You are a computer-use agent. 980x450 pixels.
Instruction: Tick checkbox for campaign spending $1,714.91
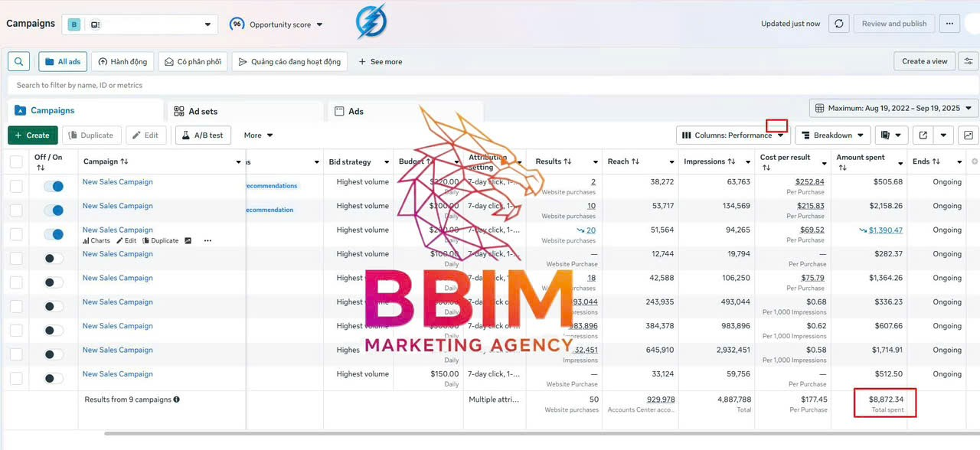(16, 354)
